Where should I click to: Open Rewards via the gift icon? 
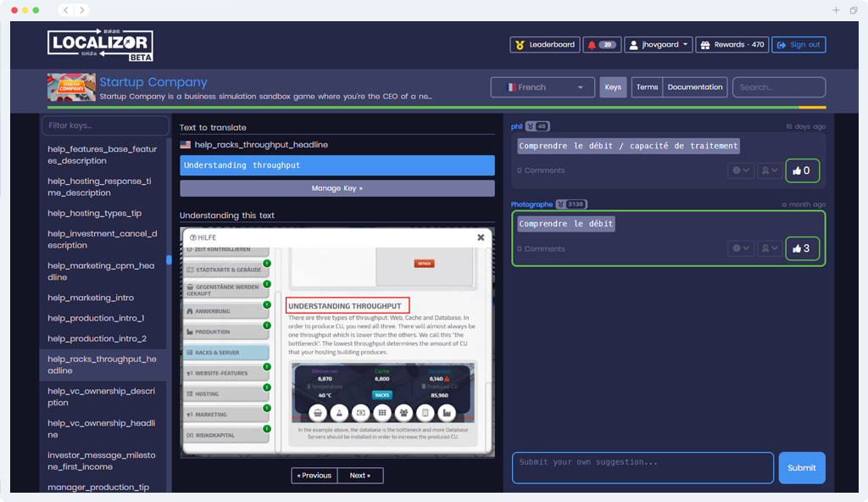(x=705, y=45)
